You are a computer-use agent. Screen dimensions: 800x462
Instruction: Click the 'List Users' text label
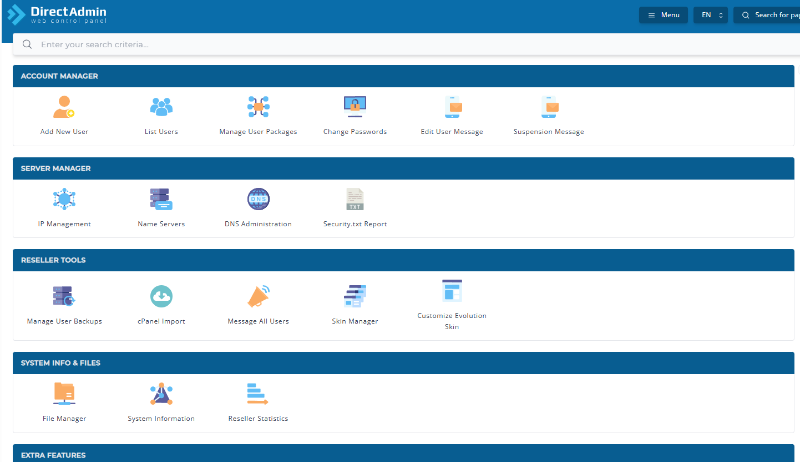tap(161, 132)
